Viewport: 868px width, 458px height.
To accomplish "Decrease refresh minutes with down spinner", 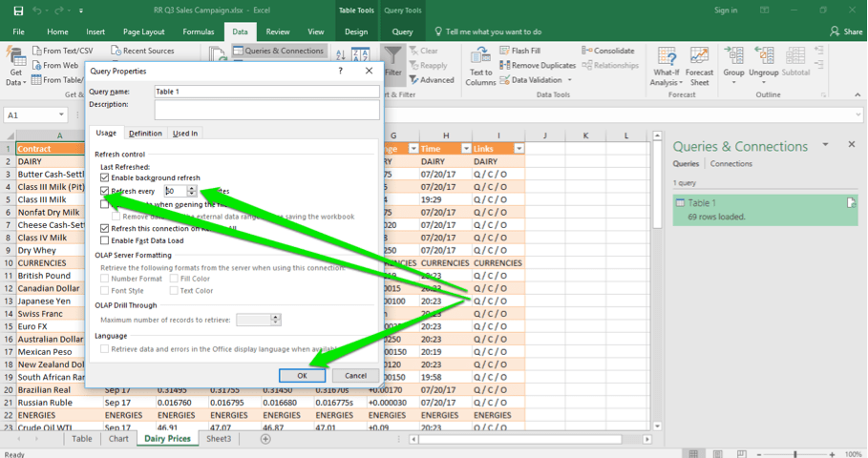I will [x=192, y=194].
